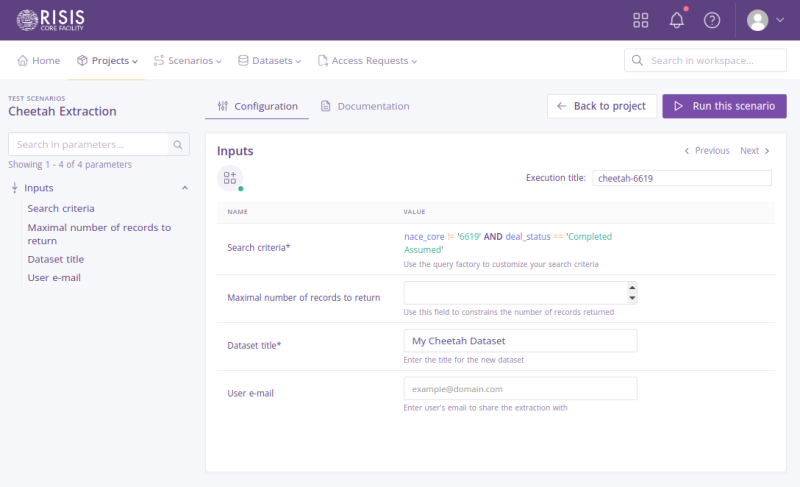Expand the Projects dropdown menu

107,61
